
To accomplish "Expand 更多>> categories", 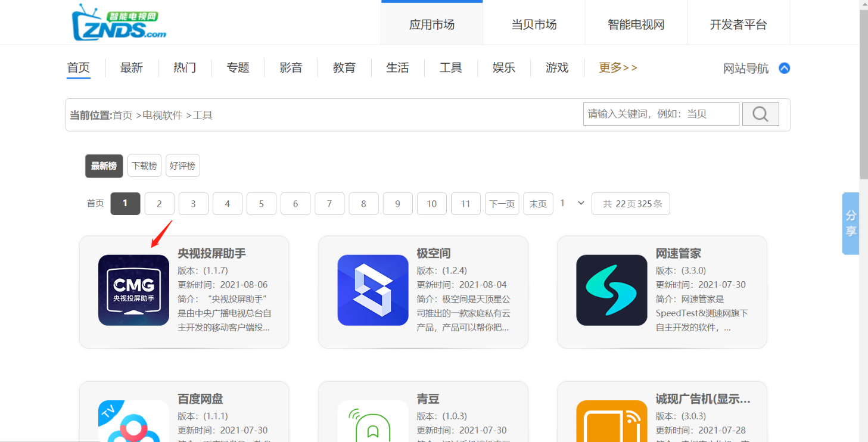I will (x=618, y=67).
